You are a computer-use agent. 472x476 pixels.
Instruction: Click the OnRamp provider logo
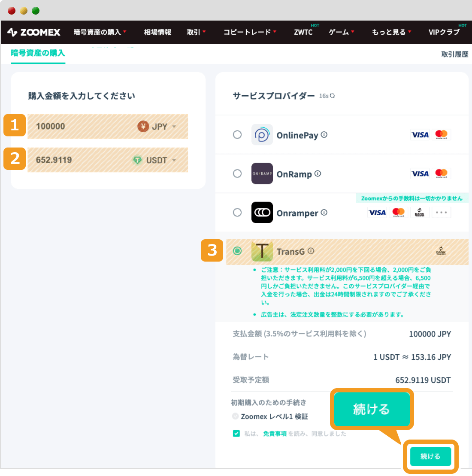tap(262, 173)
